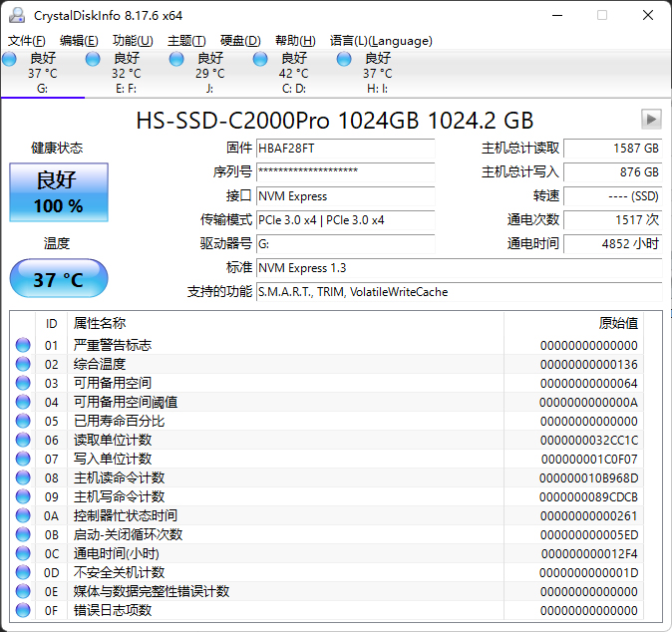The width and height of the screenshot is (672, 632).
Task: Click the interface field NVM Express
Action: click(345, 196)
